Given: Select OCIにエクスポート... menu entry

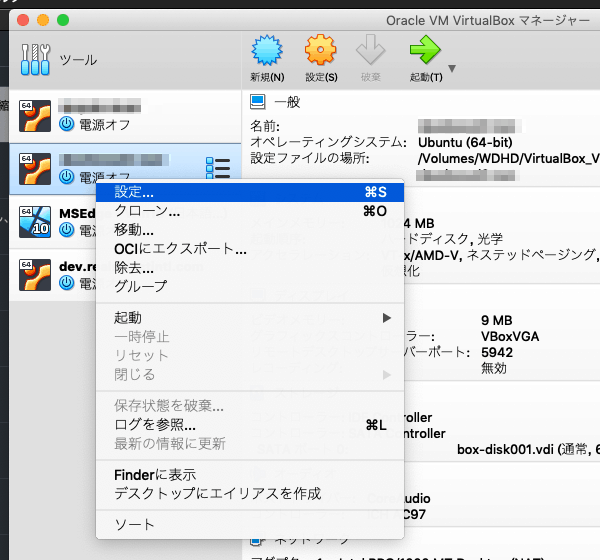Looking at the screenshot, I should coord(250,249).
